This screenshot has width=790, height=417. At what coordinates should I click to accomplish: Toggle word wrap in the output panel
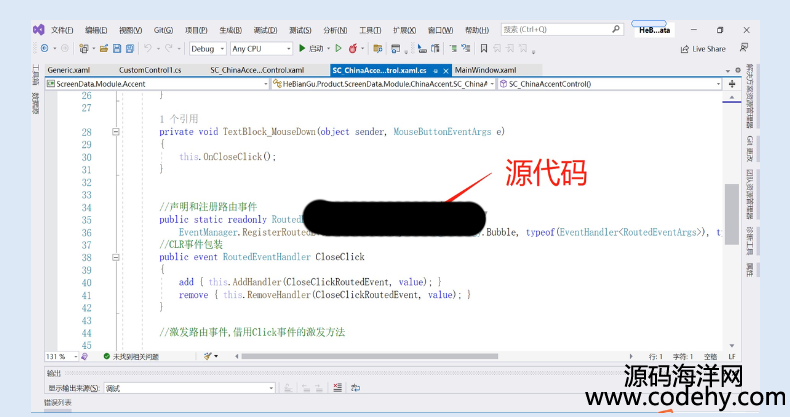pyautogui.click(x=355, y=388)
